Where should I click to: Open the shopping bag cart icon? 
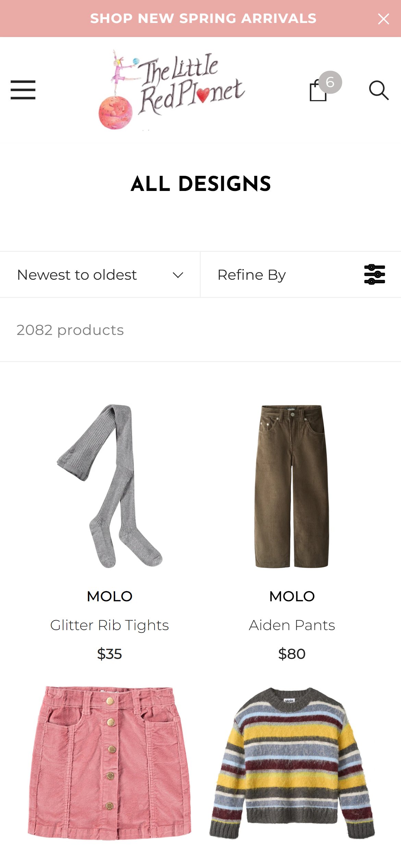click(x=318, y=91)
